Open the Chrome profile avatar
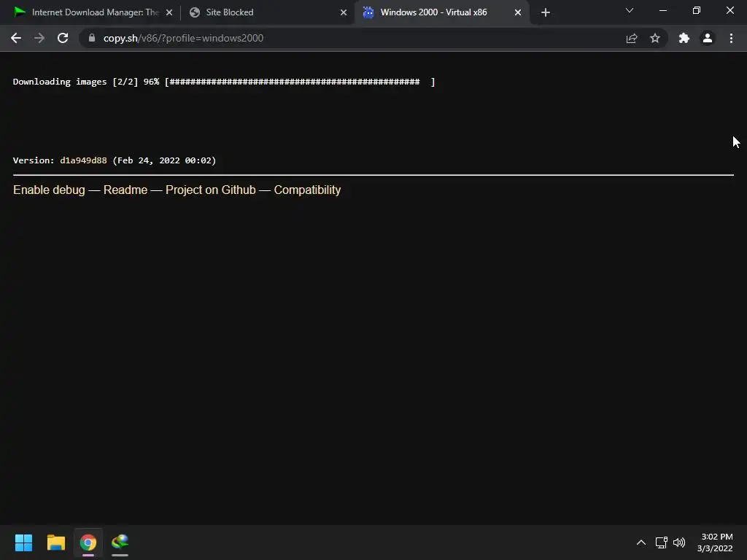This screenshot has width=747, height=560. click(708, 38)
